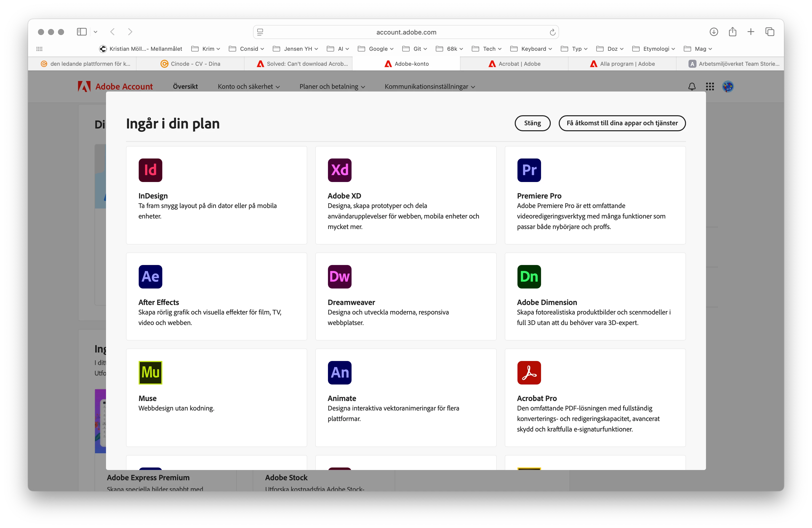The image size is (812, 528).
Task: Click the Dreamweaver app icon
Action: (x=339, y=276)
